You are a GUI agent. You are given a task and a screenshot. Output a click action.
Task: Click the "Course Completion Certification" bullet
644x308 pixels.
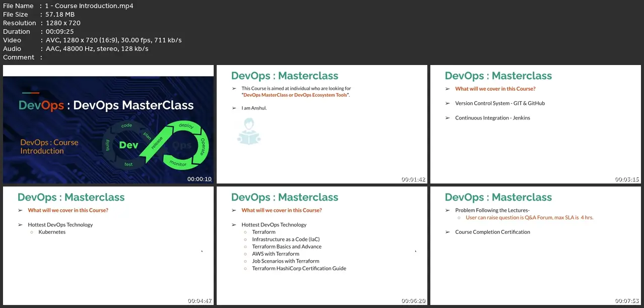click(x=493, y=232)
